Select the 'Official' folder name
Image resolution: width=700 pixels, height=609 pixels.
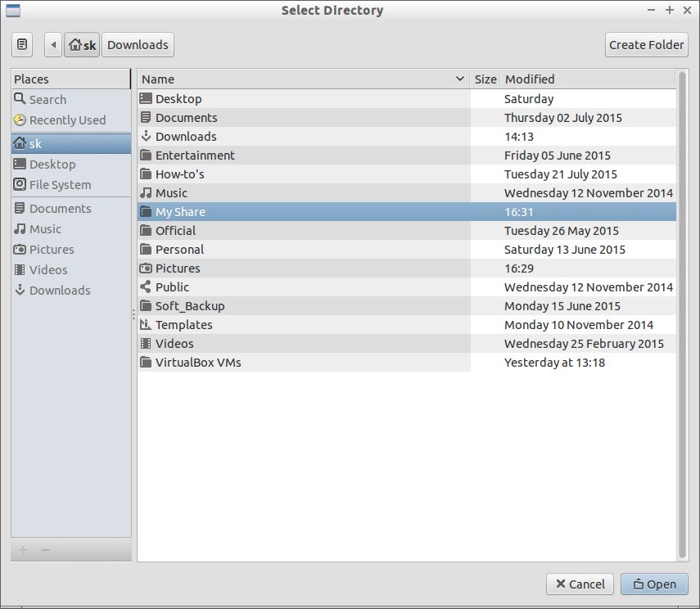(175, 231)
